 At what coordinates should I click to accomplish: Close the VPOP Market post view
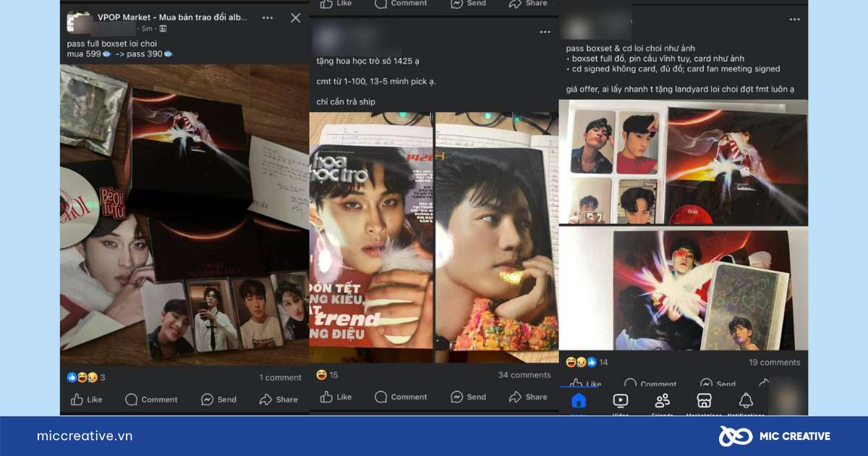click(295, 18)
